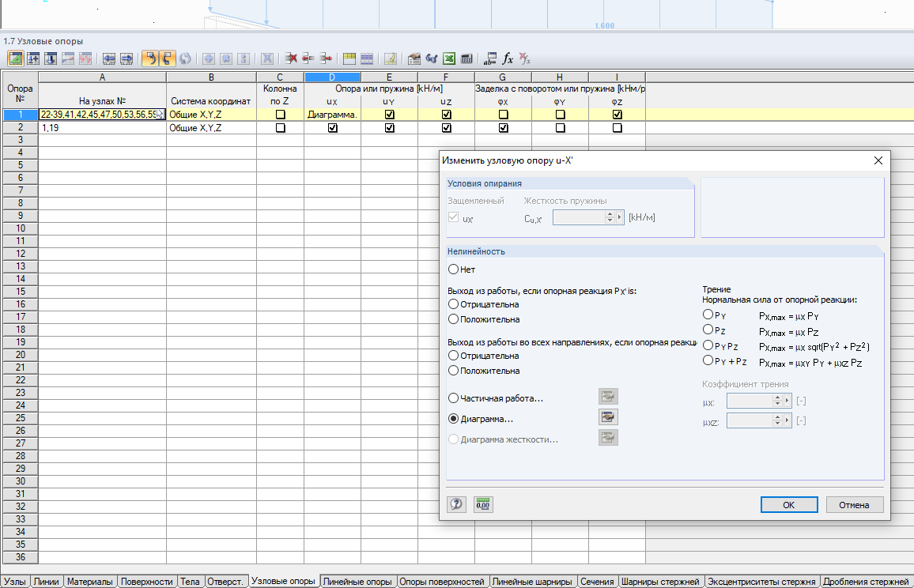Select the friction 'PY PZ' sqrt radio option
The image size is (914, 588).
click(708, 345)
